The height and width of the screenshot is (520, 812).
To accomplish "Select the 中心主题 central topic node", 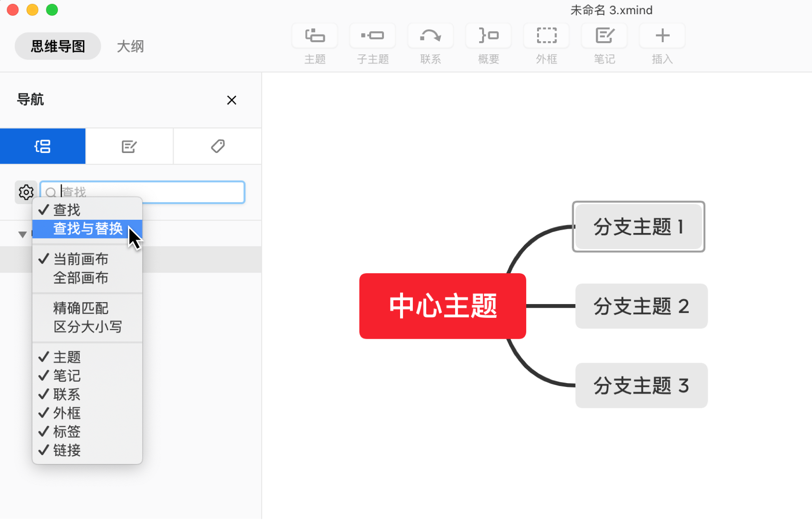I will pyautogui.click(x=442, y=306).
